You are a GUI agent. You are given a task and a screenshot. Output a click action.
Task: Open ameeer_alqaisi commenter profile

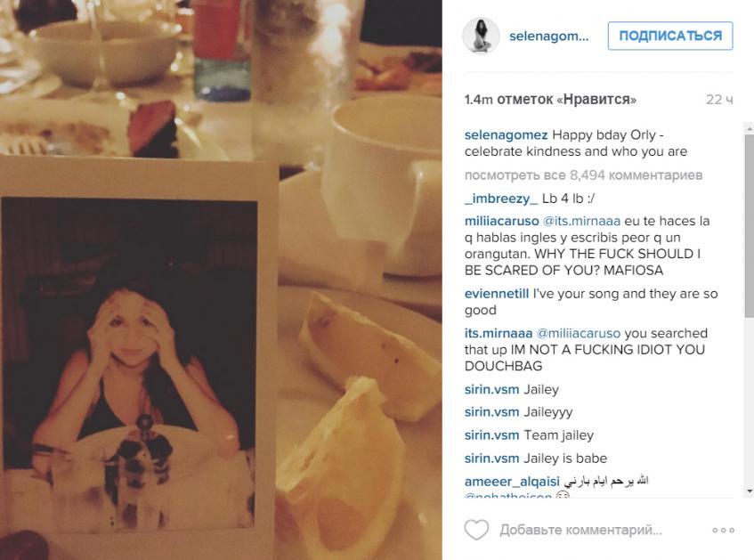pyautogui.click(x=512, y=482)
